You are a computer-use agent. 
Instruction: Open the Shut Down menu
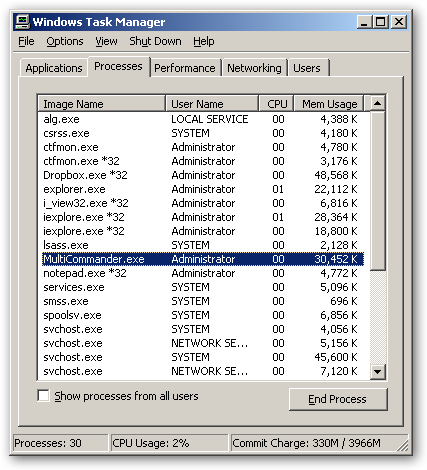coord(155,41)
